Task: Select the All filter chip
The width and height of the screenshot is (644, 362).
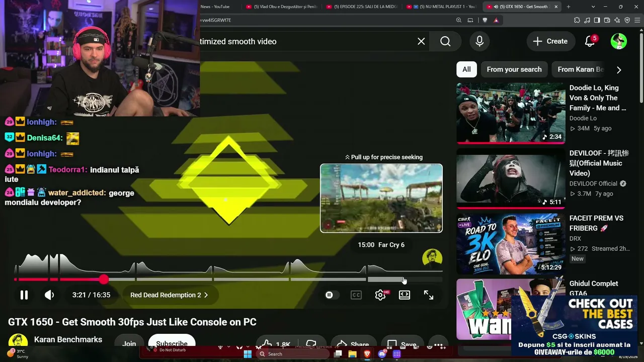Action: coord(466,69)
